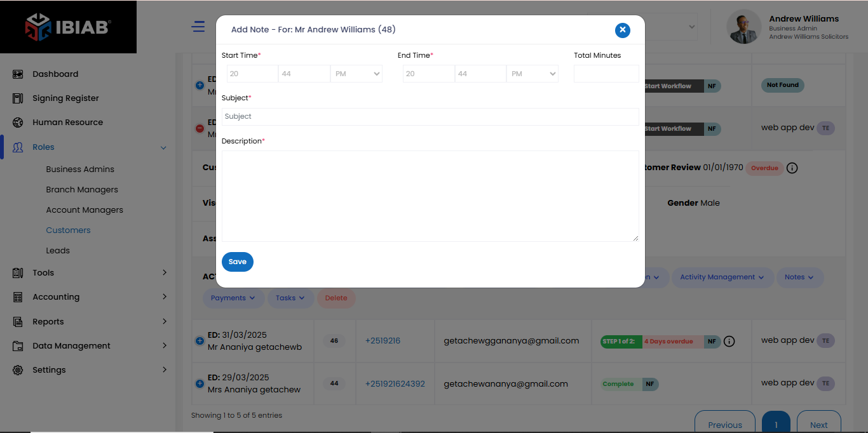Open Leads menu item

(58, 251)
